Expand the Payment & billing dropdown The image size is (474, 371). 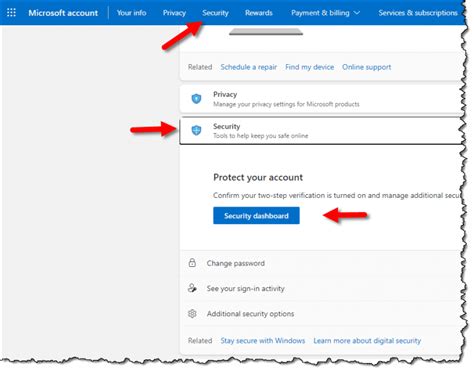(325, 13)
